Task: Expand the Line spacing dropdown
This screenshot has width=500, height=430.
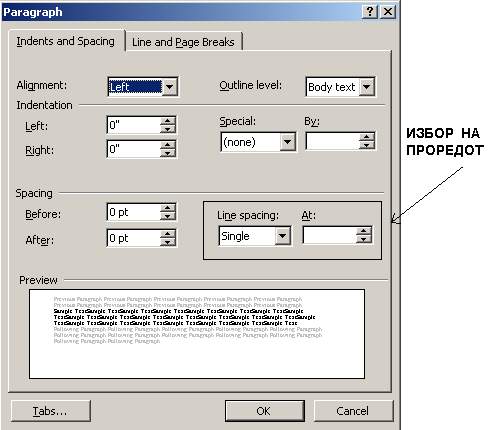Action: [x=283, y=236]
